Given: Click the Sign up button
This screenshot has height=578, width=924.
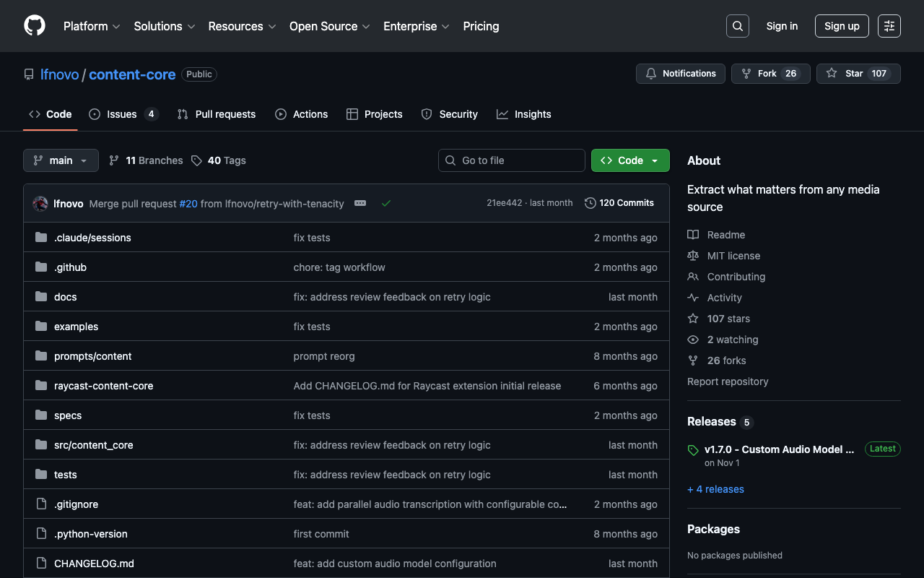Looking at the screenshot, I should click(842, 26).
